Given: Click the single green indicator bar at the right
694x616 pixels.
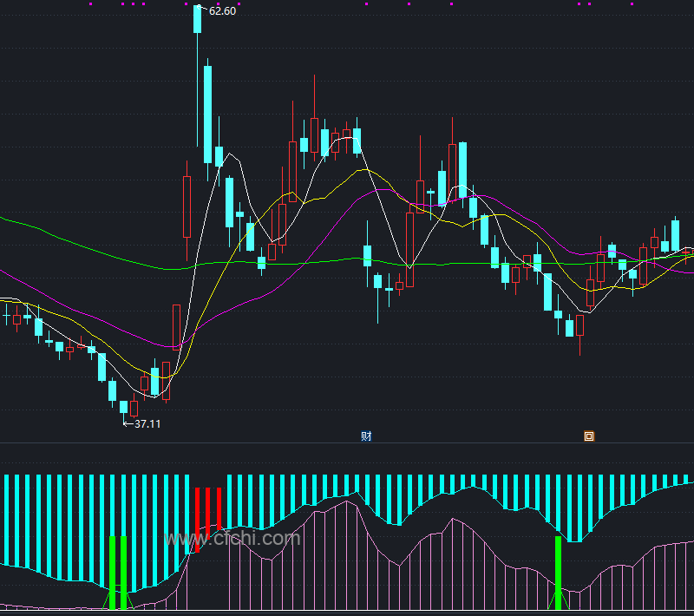Looking at the screenshot, I should [x=558, y=573].
